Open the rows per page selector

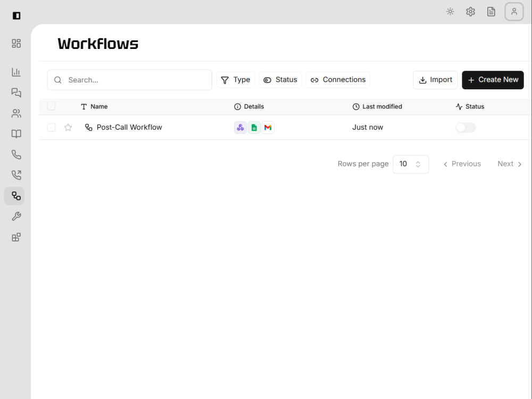(411, 164)
